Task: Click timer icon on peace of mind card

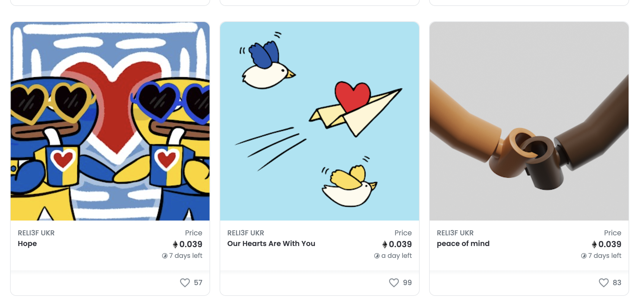Action: pos(583,256)
